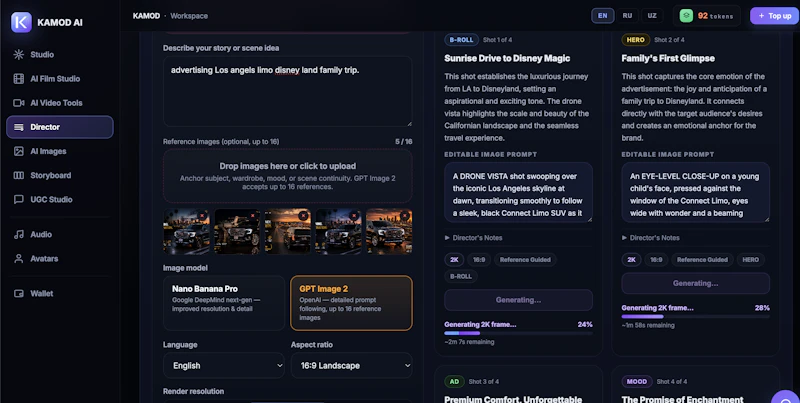Click the MOOD badge on shot 4
The image size is (800, 403).
coord(637,382)
